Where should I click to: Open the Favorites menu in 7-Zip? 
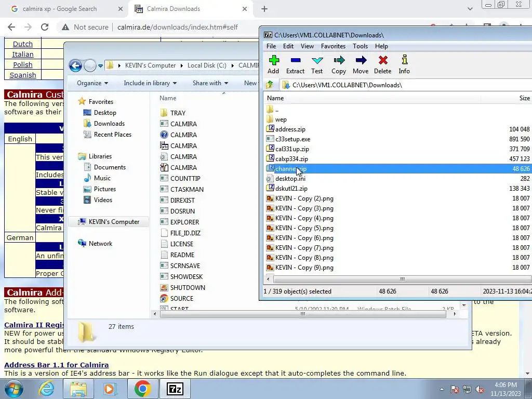click(333, 46)
